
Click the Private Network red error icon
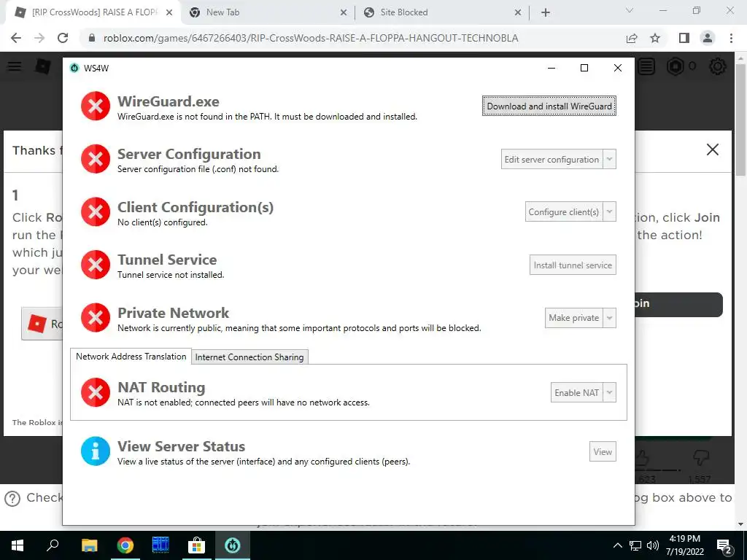pos(96,317)
